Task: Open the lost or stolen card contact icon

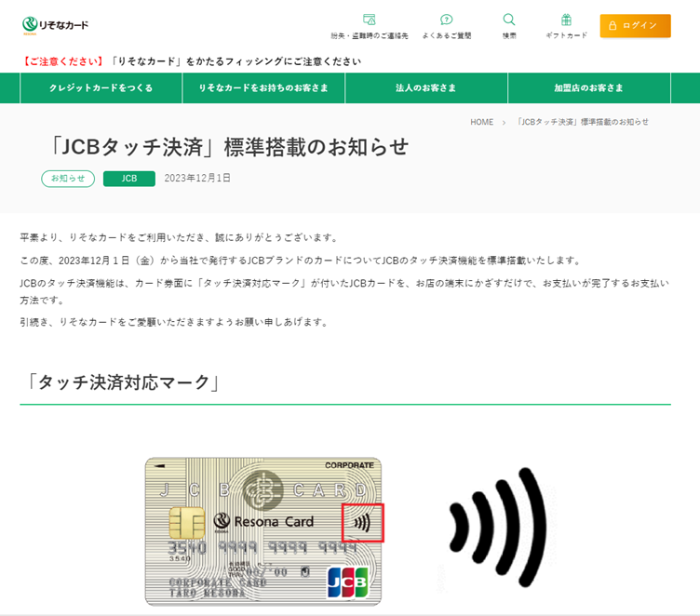Action: (370, 20)
